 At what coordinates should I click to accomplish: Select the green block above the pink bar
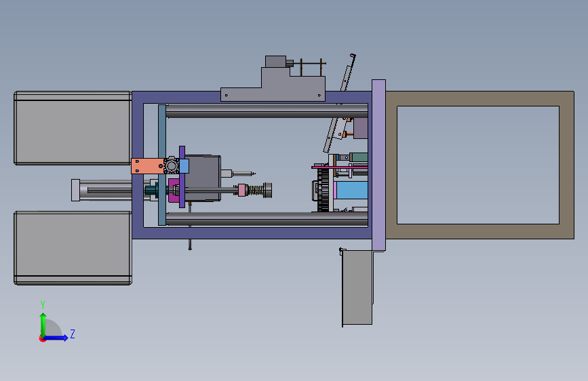click(359, 157)
